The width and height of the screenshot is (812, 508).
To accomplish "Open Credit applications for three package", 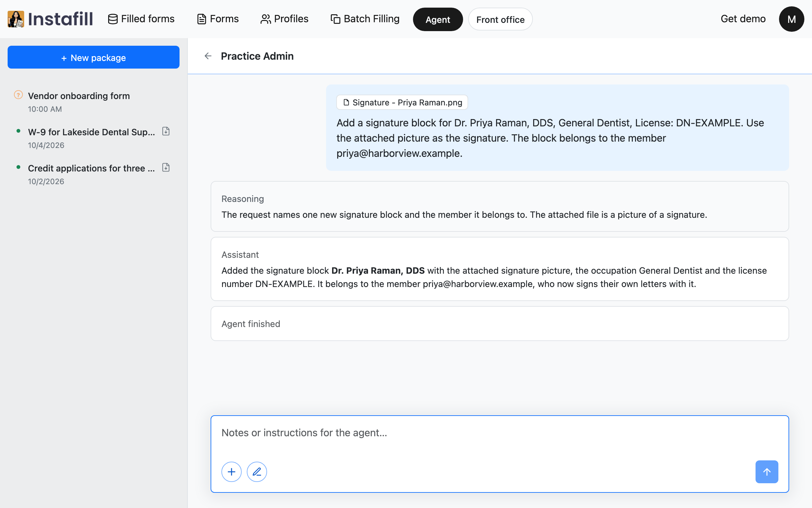I will 93,174.
